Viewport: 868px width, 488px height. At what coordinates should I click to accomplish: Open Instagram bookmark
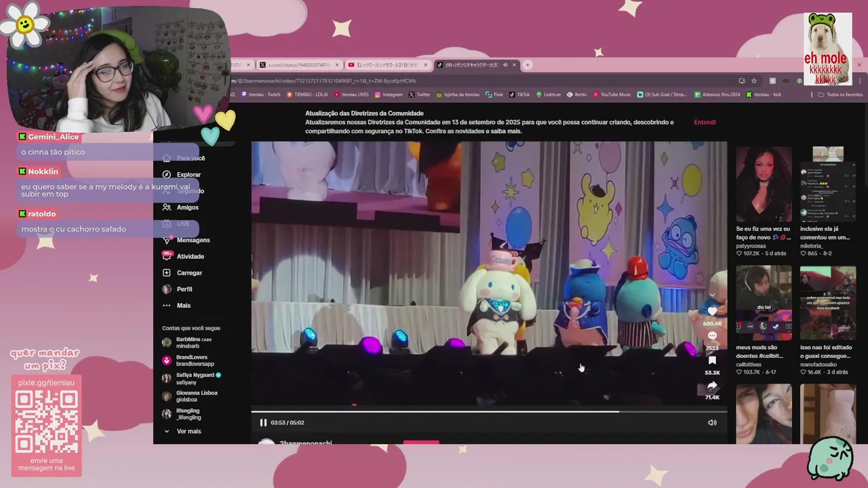pos(389,95)
